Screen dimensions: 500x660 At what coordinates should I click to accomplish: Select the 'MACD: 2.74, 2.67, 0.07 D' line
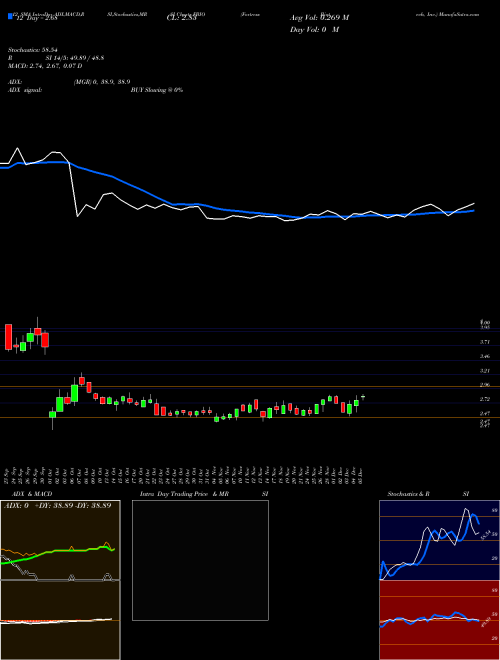click(45, 66)
